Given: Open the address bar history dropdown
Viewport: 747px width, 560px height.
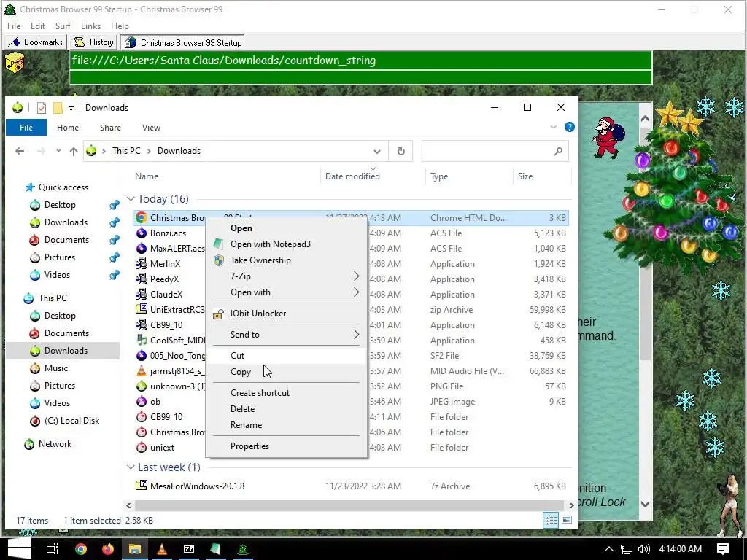Looking at the screenshot, I should (377, 152).
